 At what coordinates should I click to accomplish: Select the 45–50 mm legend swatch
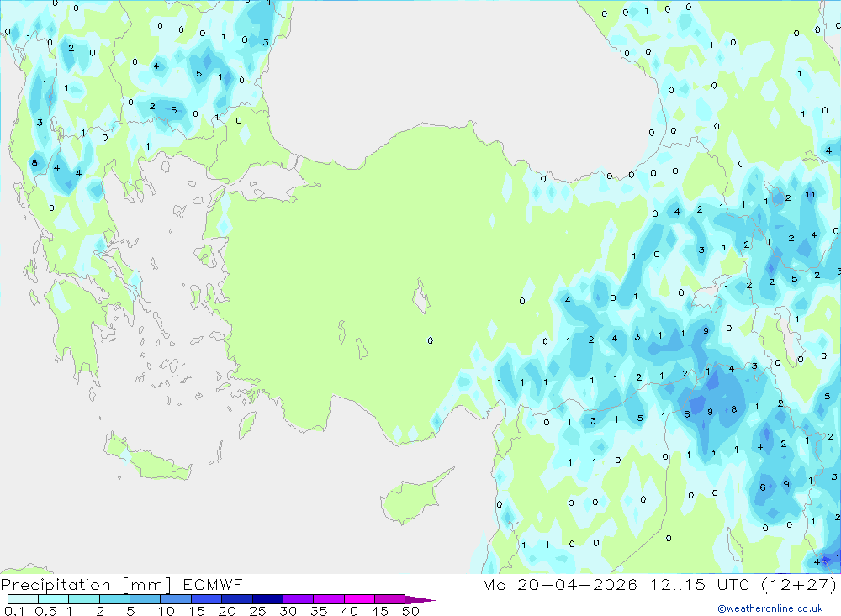[x=389, y=599]
